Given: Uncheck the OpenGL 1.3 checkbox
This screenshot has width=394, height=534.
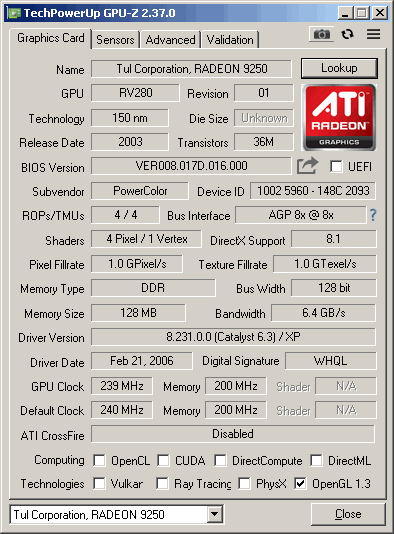Looking at the screenshot, I should [300, 483].
